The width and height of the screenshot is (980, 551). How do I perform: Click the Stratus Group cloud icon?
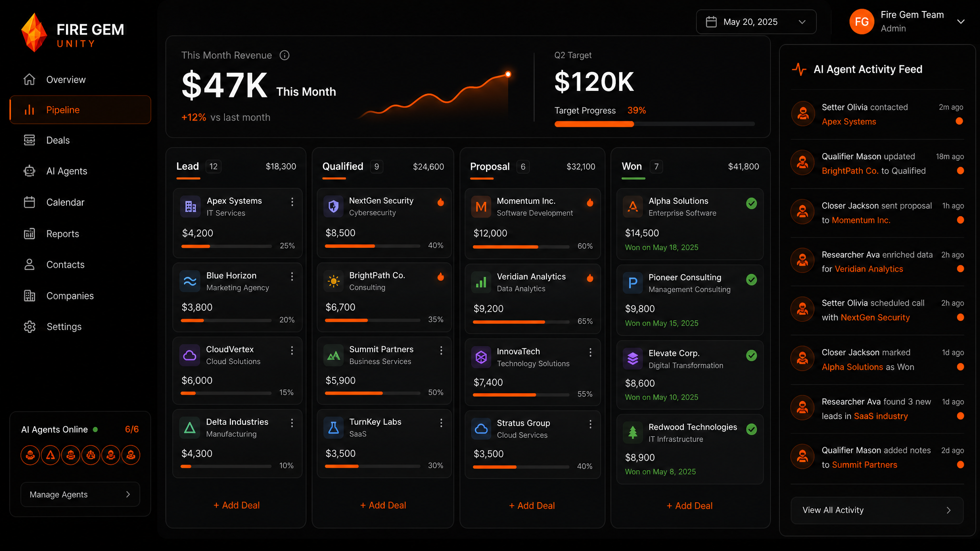pyautogui.click(x=481, y=429)
